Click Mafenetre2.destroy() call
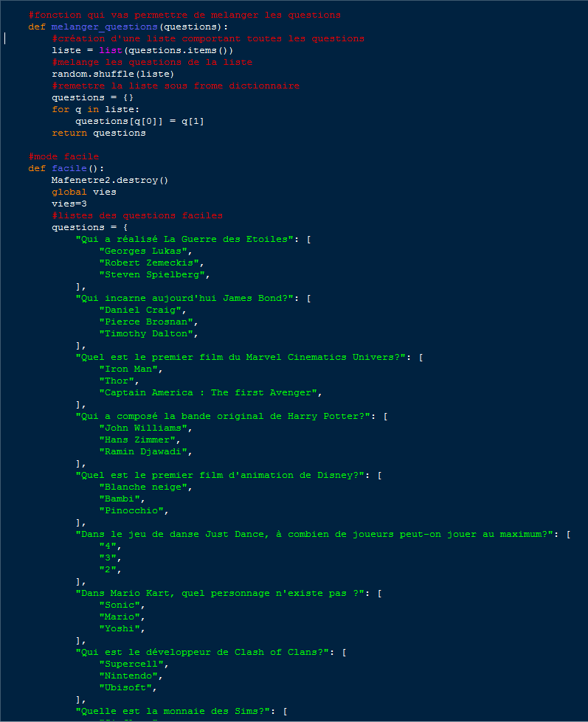The image size is (588, 722). pyautogui.click(x=110, y=180)
